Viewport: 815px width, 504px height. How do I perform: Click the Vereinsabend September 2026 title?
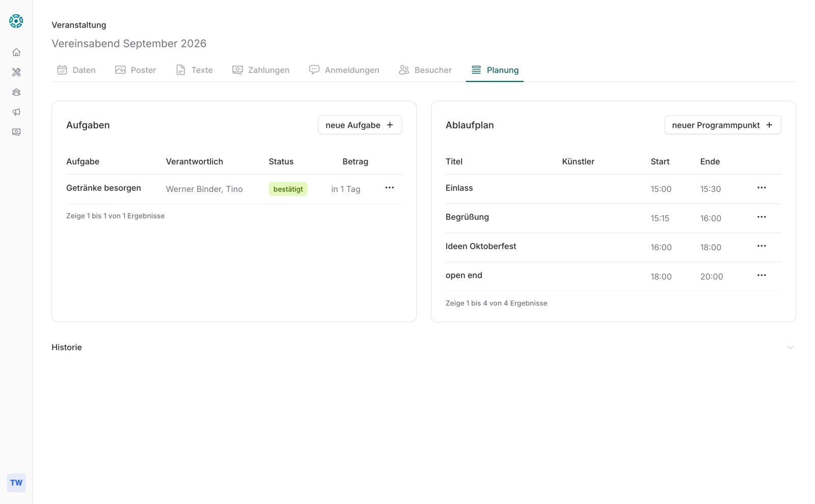[x=129, y=44]
